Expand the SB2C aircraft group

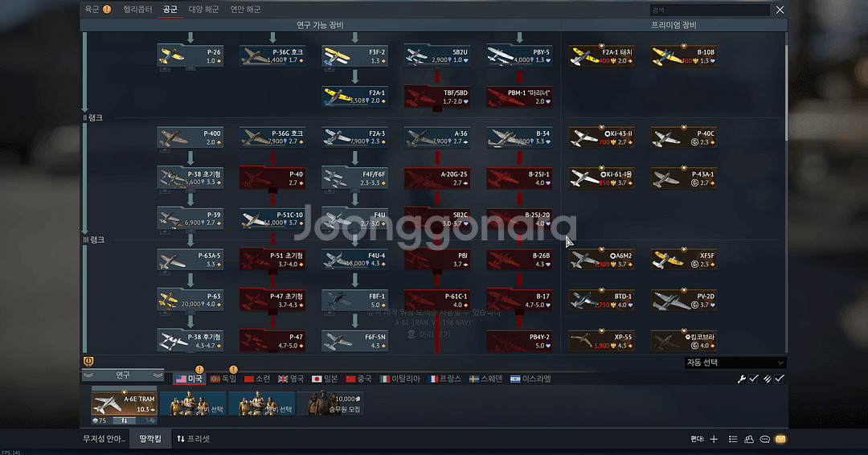coord(436,219)
